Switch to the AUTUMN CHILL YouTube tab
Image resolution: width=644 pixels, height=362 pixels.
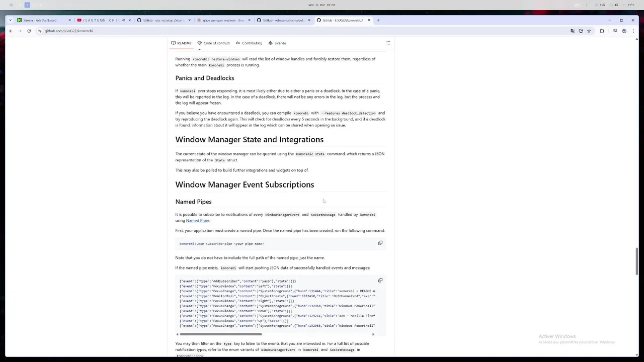(103, 20)
